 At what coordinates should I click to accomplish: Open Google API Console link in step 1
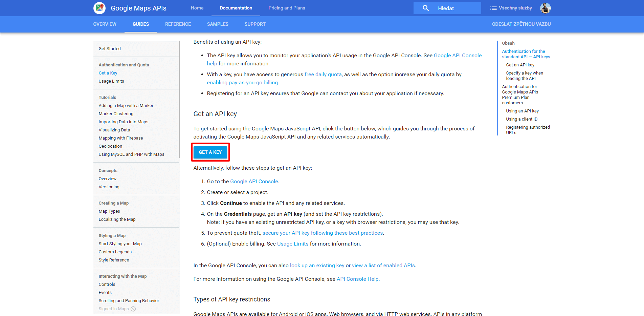[254, 182]
